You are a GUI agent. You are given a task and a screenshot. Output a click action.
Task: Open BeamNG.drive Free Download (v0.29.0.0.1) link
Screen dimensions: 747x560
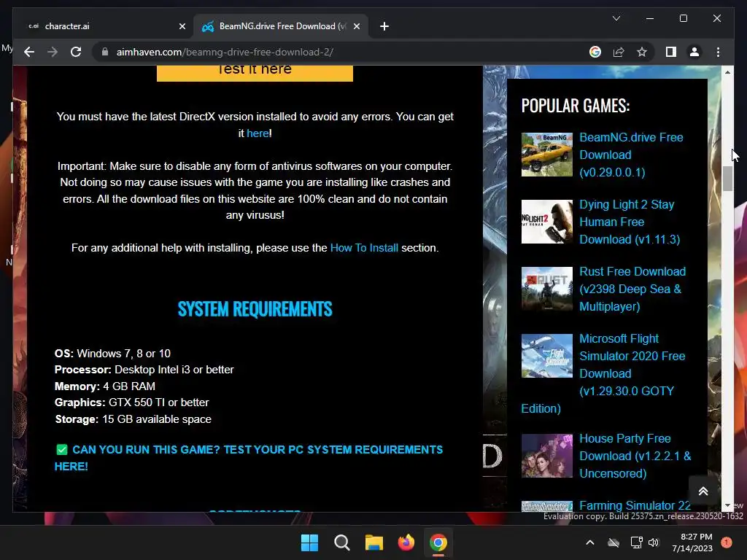pyautogui.click(x=631, y=155)
